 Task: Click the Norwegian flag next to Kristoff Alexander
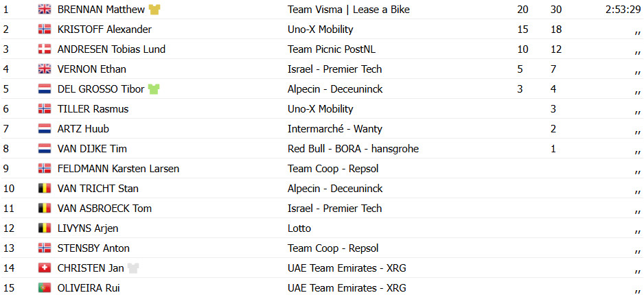click(x=45, y=29)
